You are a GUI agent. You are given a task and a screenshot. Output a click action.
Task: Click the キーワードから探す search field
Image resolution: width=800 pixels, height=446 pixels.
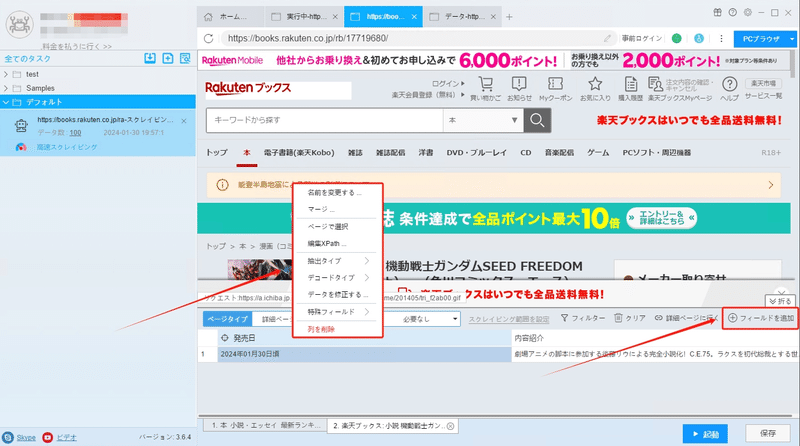point(324,120)
